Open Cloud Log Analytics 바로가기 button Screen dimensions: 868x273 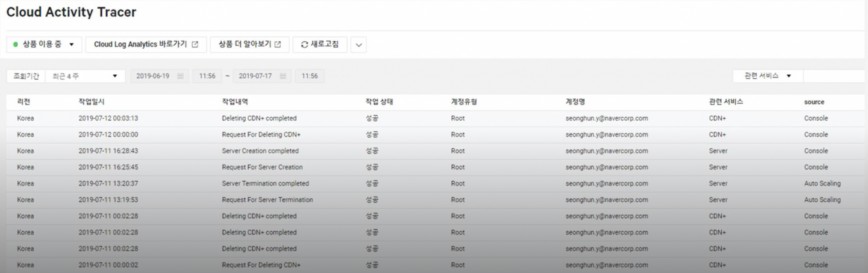point(141,44)
